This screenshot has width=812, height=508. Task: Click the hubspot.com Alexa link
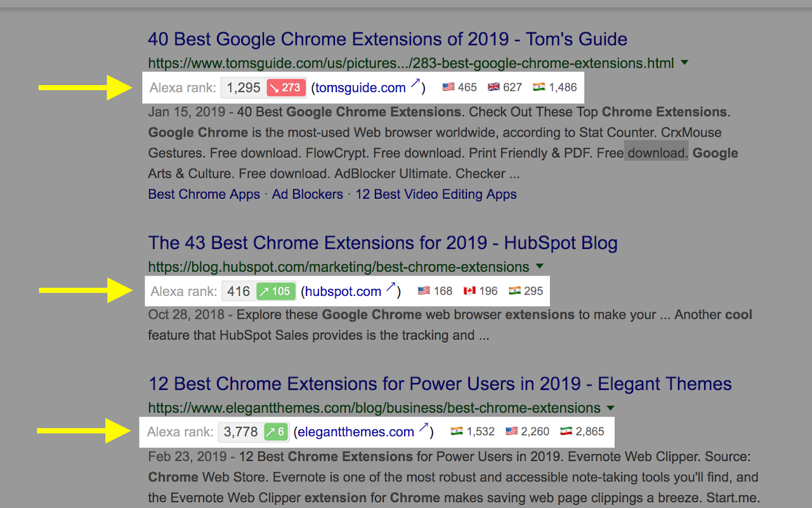(343, 291)
